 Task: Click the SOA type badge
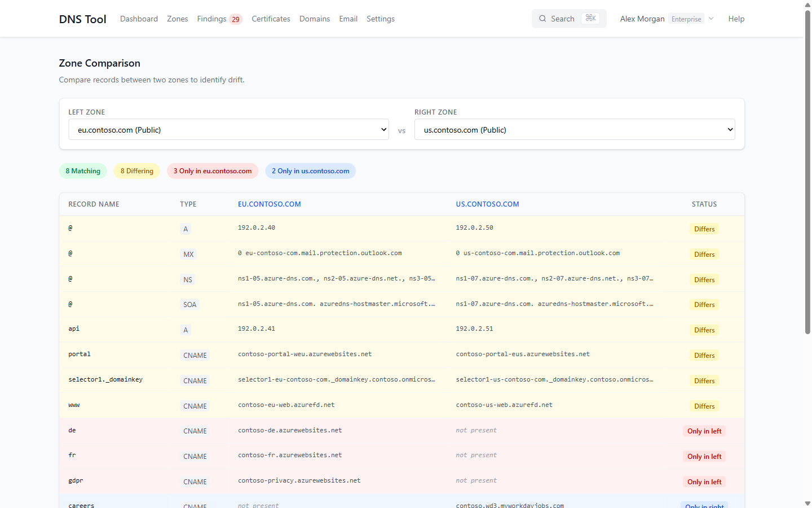(190, 305)
